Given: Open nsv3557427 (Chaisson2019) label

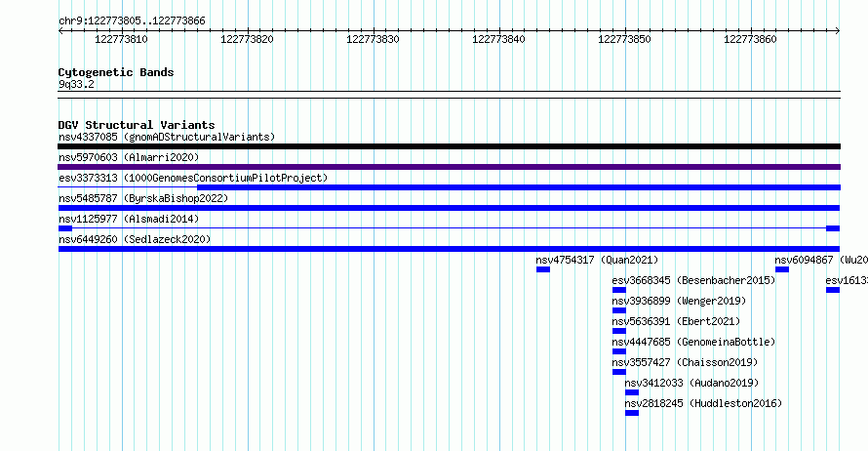Looking at the screenshot, I should [685, 362].
